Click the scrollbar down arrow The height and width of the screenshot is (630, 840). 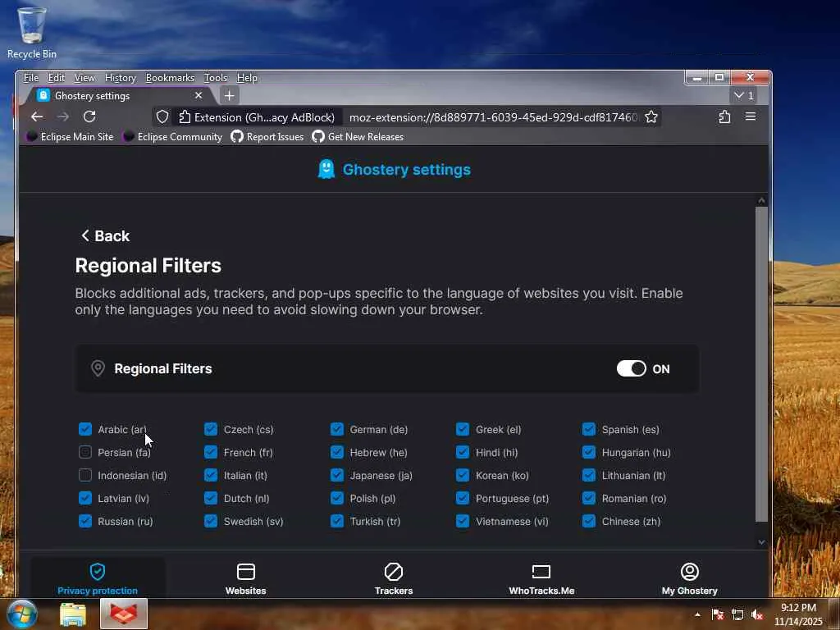pyautogui.click(x=761, y=542)
